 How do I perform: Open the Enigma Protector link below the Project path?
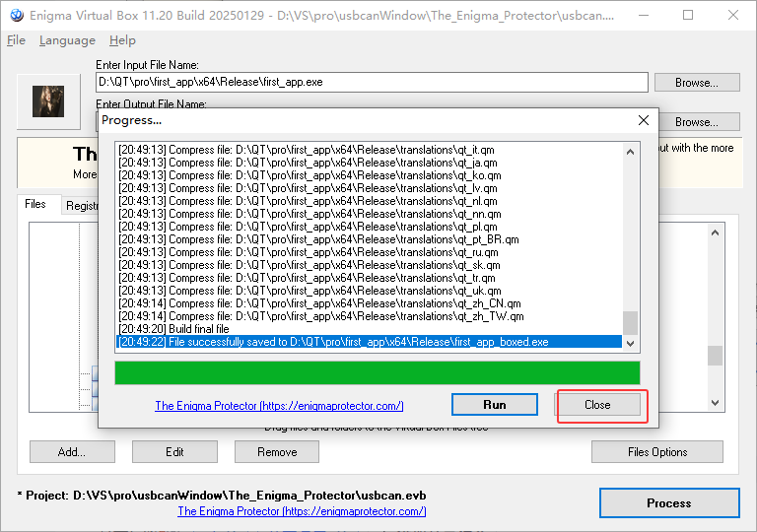coord(302,511)
